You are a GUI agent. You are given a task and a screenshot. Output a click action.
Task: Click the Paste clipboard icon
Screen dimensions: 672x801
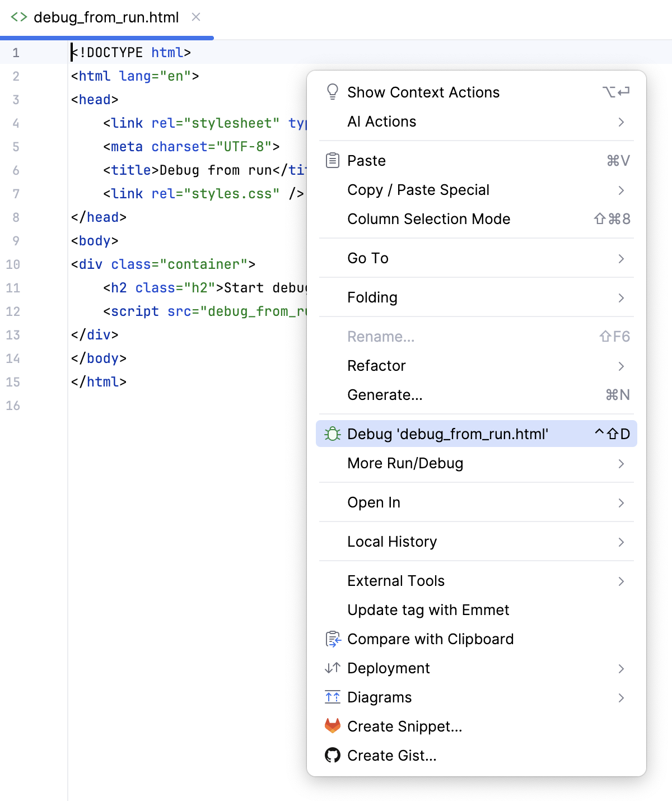333,160
